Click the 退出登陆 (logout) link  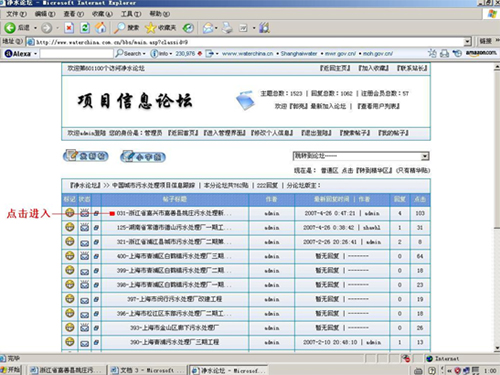(316, 133)
